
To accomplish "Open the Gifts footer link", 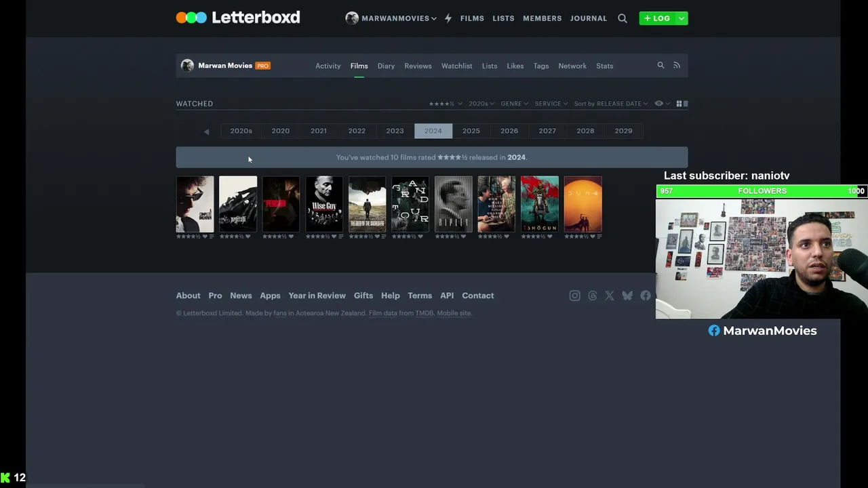I will [363, 296].
